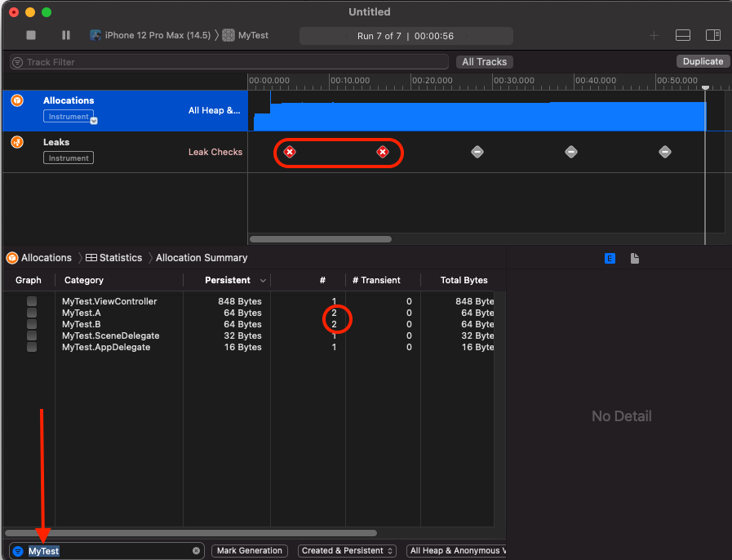This screenshot has width=732, height=560.
Task: Select the MyTest.B category row
Action: pyautogui.click(x=249, y=324)
